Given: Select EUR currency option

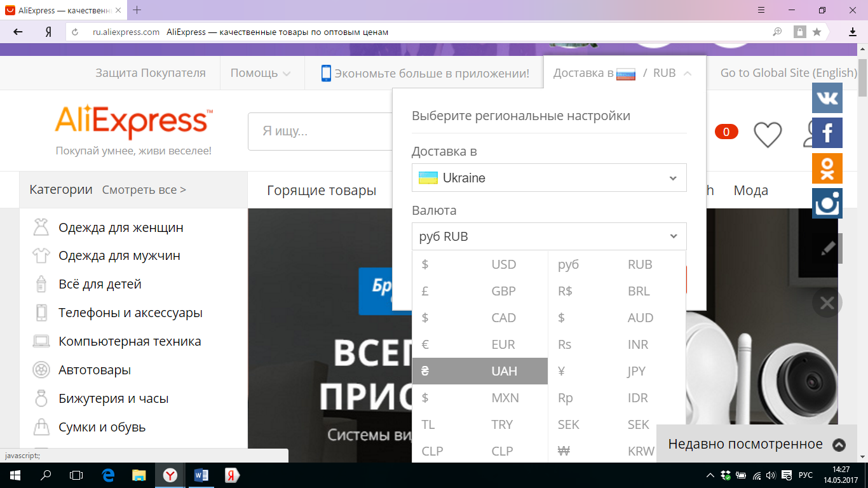Looking at the screenshot, I should tap(480, 344).
